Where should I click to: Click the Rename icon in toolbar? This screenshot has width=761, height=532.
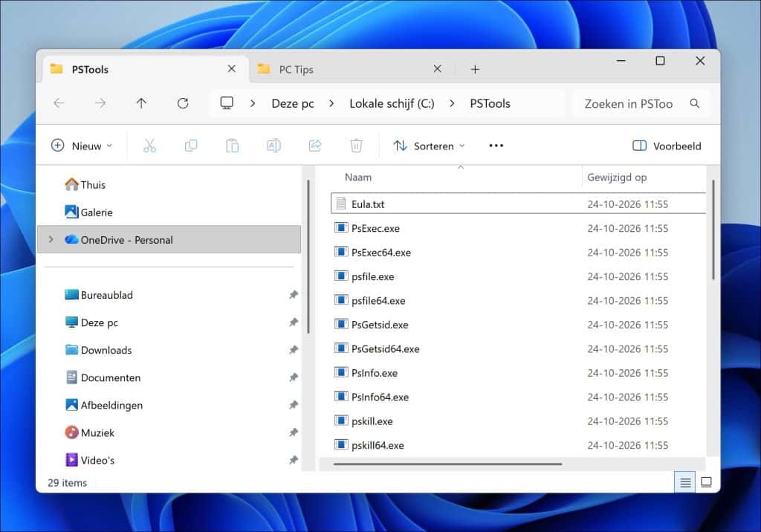273,146
